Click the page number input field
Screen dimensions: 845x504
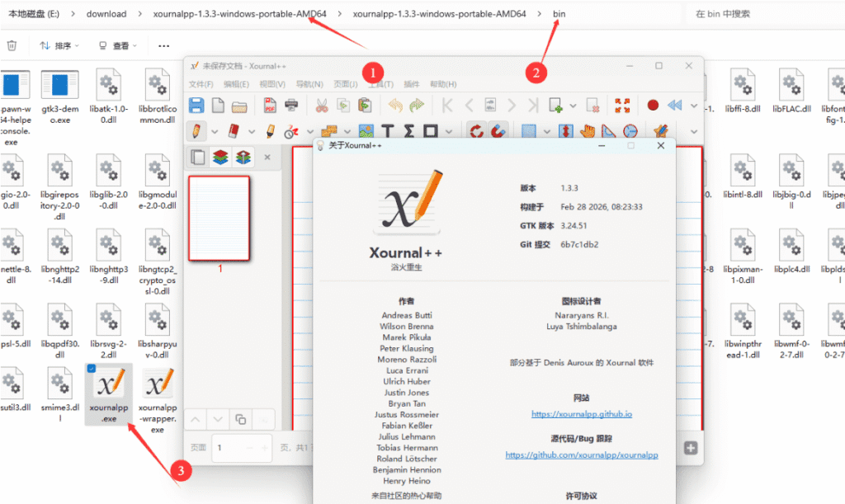tap(242, 448)
